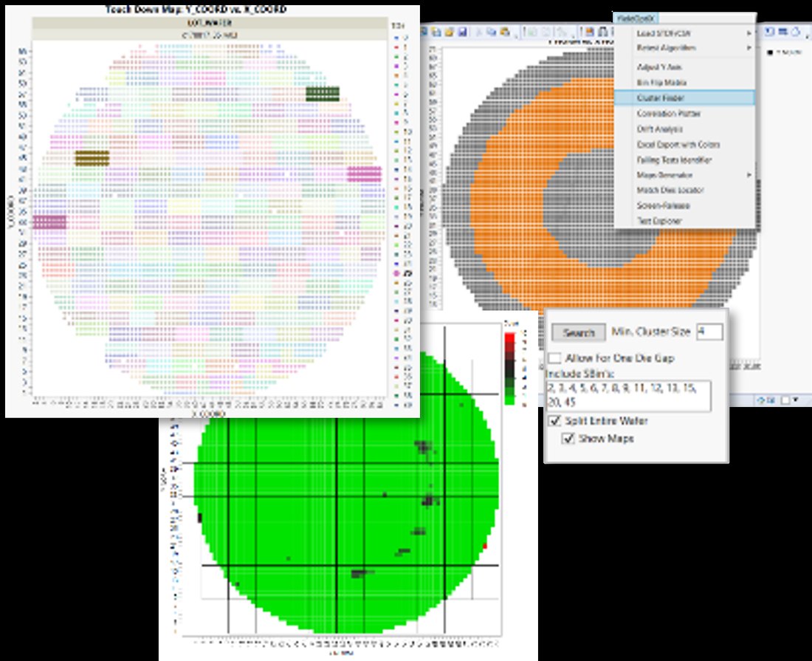The image size is (812, 661).
Task: Enable Allow For One Die Gap checkbox
Action: [554, 358]
